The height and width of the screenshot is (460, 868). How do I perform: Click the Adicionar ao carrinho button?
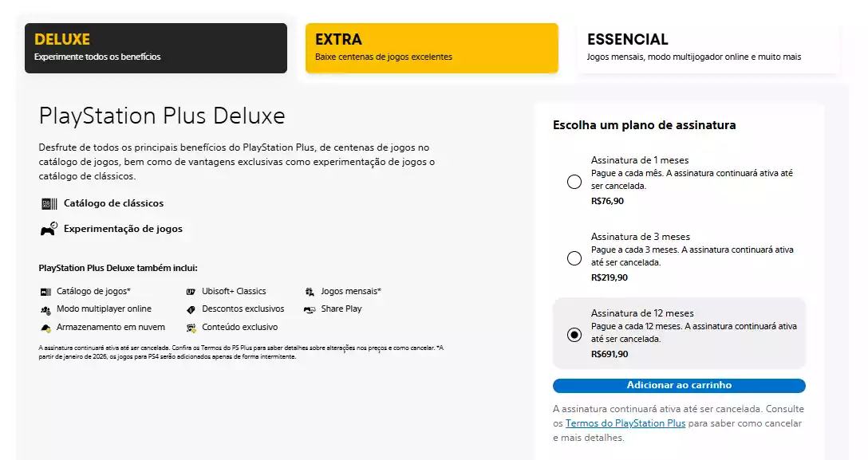point(679,385)
